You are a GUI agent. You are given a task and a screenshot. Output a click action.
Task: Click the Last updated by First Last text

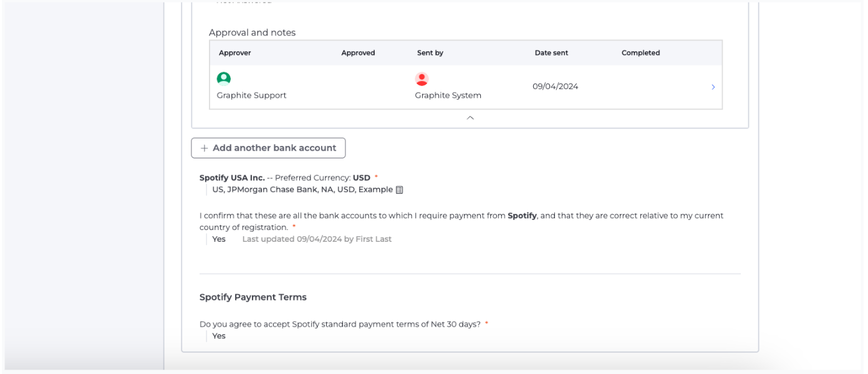coord(316,239)
